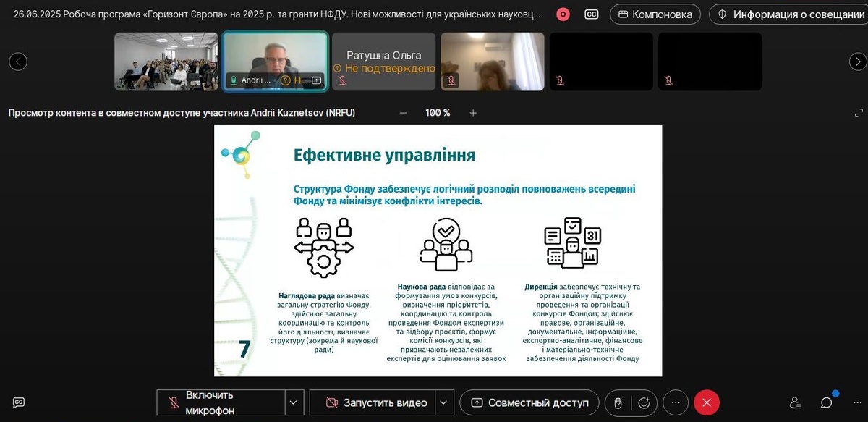Click the sharing indicator icon on Andrii tile

(316, 80)
